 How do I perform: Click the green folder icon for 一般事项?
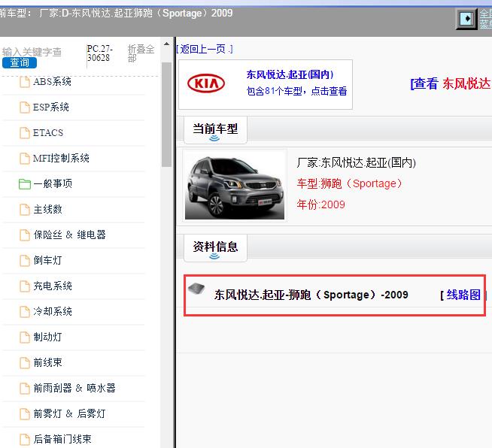coord(25,184)
